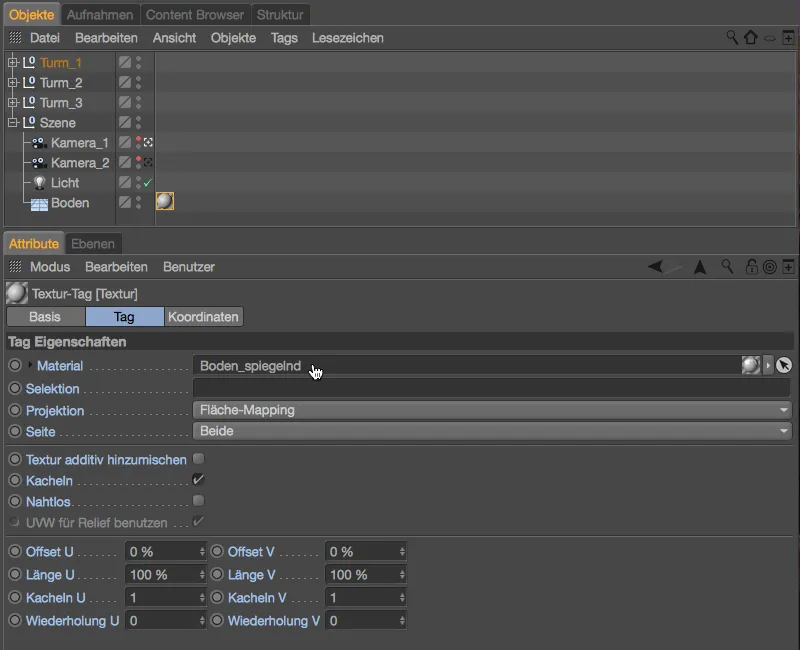Click Szene null object icon
The height and width of the screenshot is (650, 800).
[29, 122]
